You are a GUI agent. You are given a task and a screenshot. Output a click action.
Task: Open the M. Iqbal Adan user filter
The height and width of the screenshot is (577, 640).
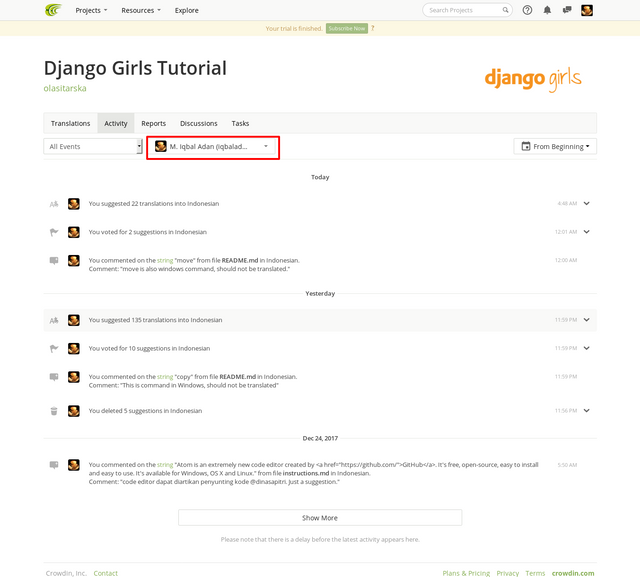click(x=212, y=146)
